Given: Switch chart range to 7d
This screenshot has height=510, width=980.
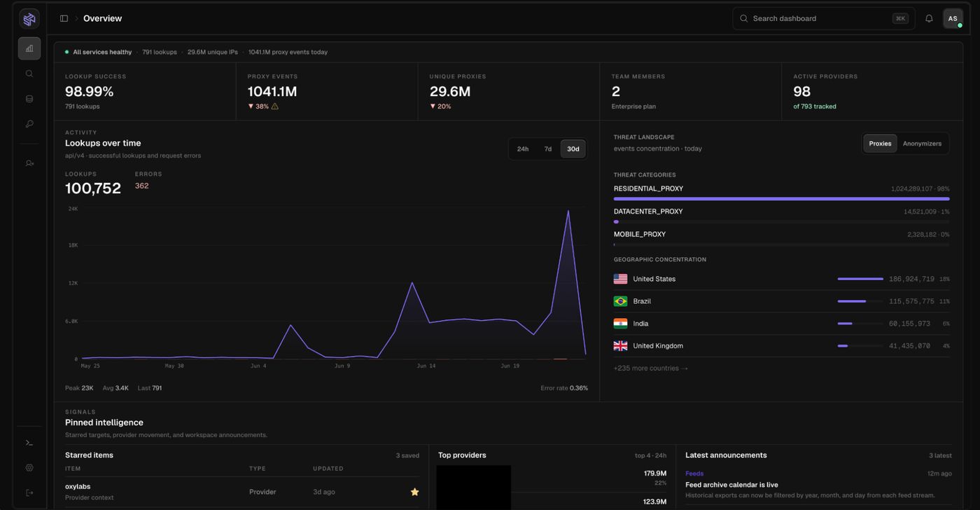Looking at the screenshot, I should [548, 149].
